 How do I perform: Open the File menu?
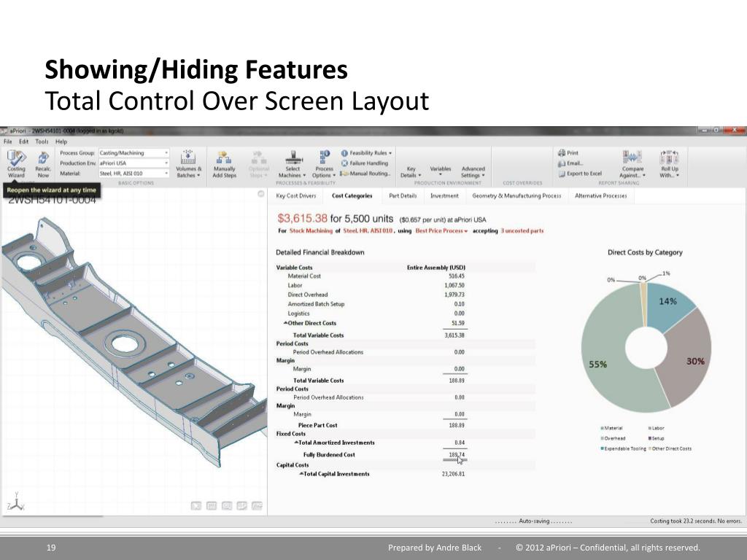8,141
